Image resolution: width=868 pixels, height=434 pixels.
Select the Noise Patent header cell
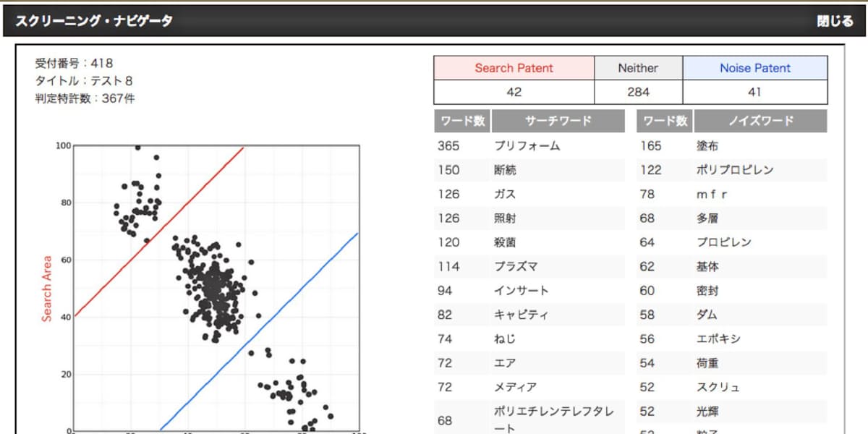[755, 68]
